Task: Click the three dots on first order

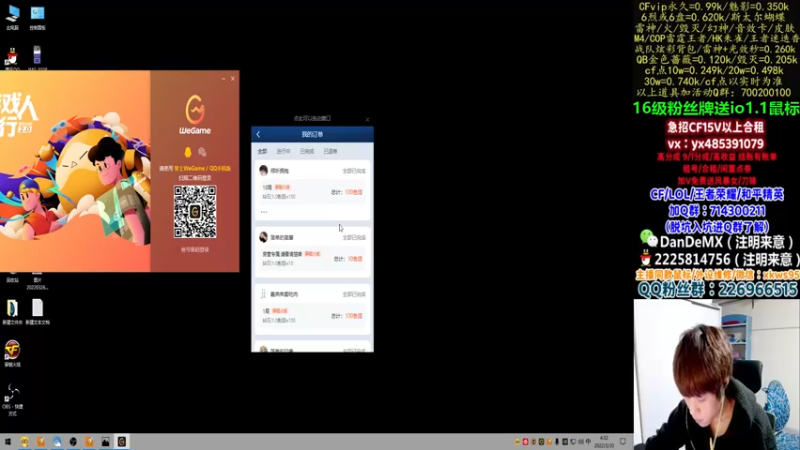Action: [264, 212]
